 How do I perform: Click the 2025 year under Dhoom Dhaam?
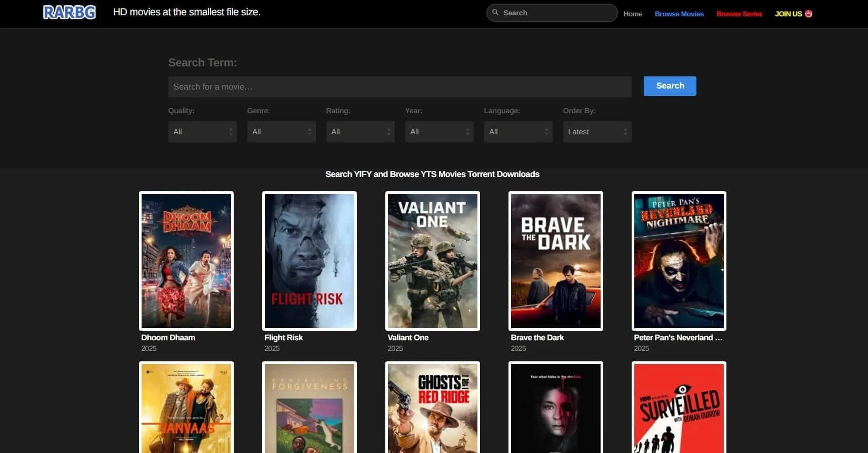(149, 349)
